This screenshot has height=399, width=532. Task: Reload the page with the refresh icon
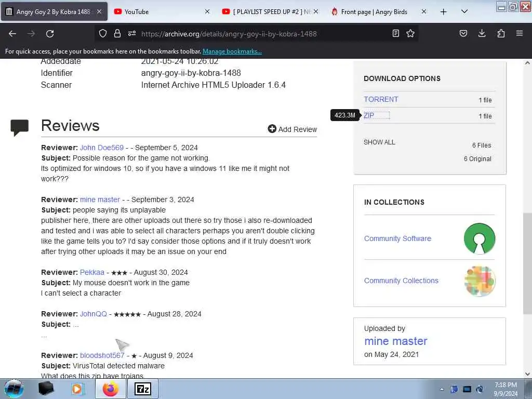50,34
